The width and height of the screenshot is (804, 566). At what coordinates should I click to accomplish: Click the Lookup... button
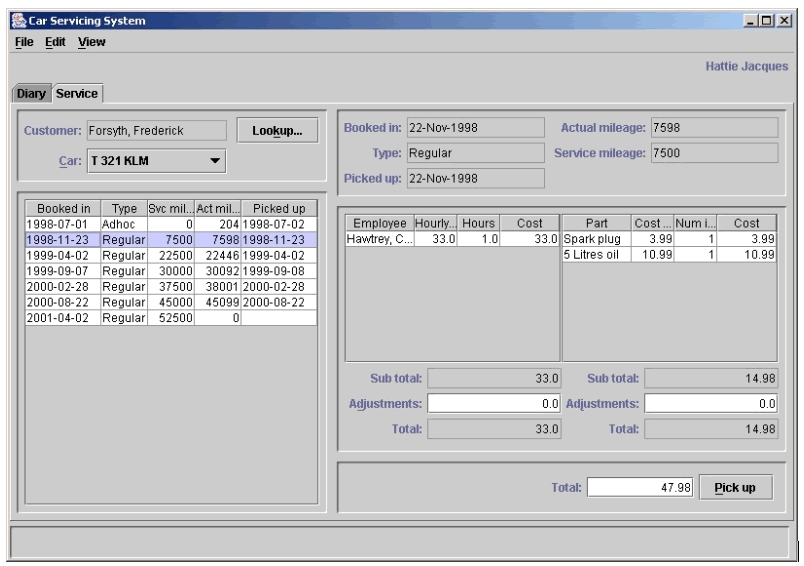pos(277,131)
